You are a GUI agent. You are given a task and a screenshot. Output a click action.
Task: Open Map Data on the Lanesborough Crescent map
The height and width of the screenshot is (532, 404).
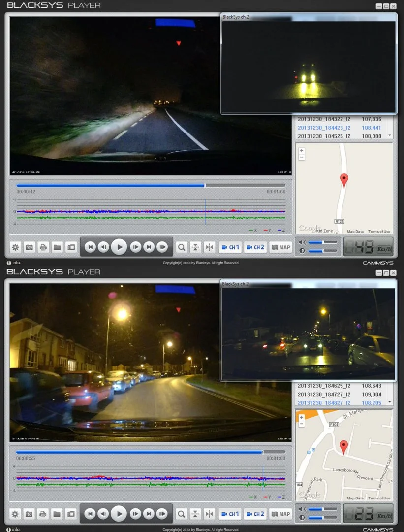pos(355,498)
